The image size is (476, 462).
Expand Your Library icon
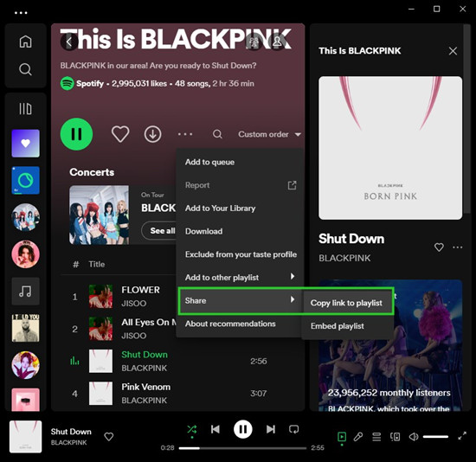coord(25,109)
